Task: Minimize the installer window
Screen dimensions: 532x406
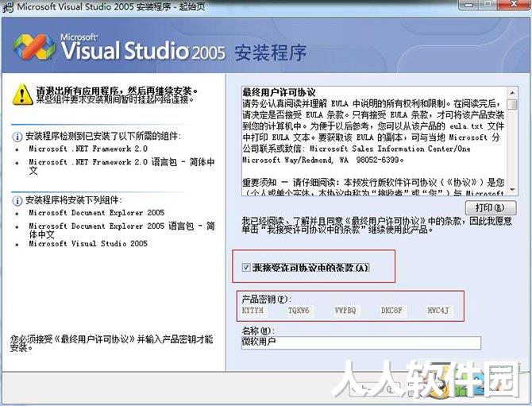Action: (469, 5)
